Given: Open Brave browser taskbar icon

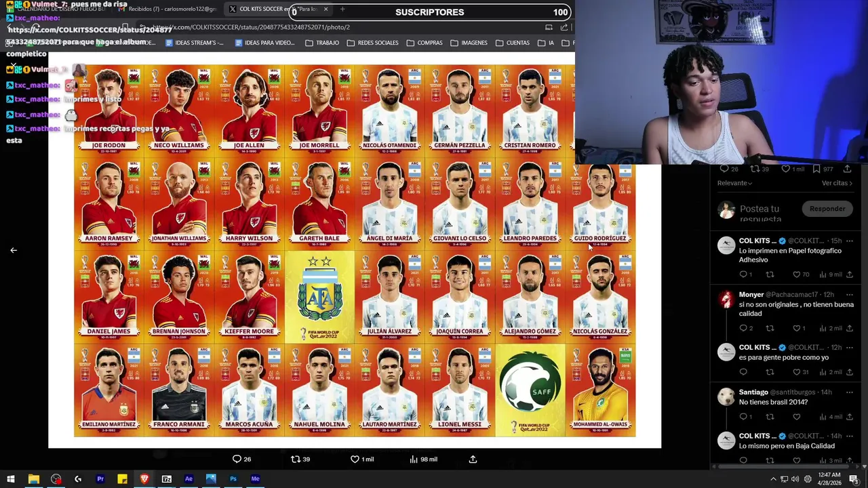Looking at the screenshot, I should (144, 479).
